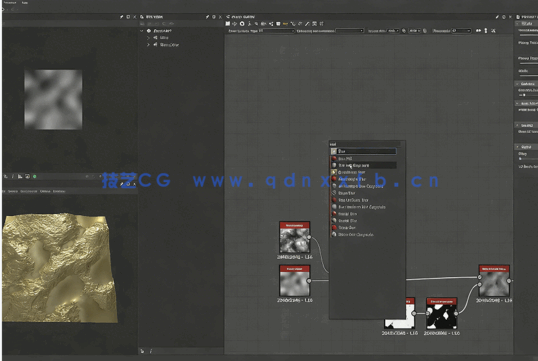538x361 pixels.
Task: Adjust the second slider in properties panel
Action: [x=528, y=64]
